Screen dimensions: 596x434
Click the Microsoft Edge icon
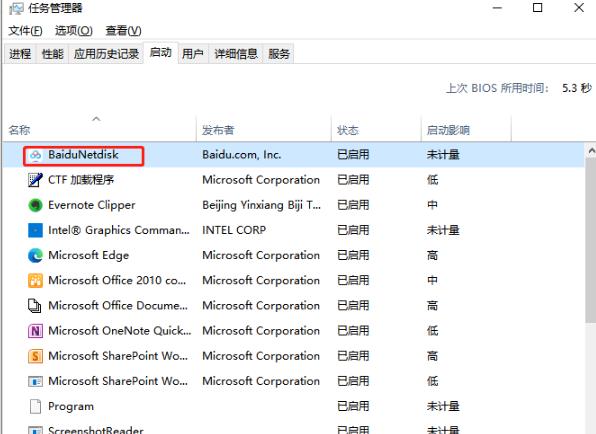tap(35, 255)
